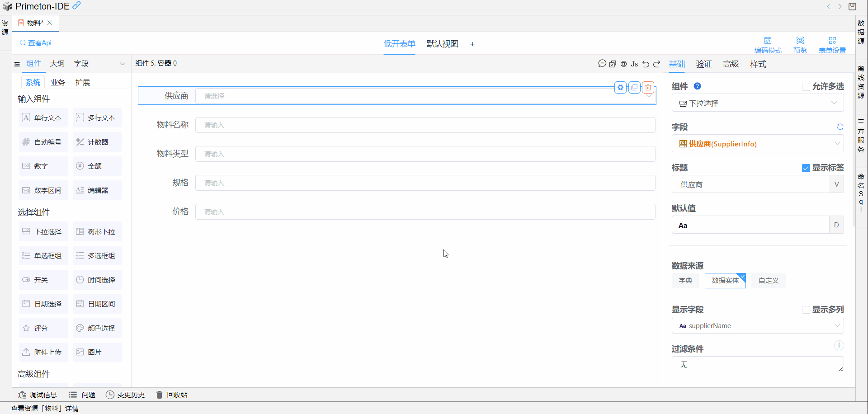Delete the 供应商 field with the trash icon
Screen dimensions: 868x414
point(648,87)
